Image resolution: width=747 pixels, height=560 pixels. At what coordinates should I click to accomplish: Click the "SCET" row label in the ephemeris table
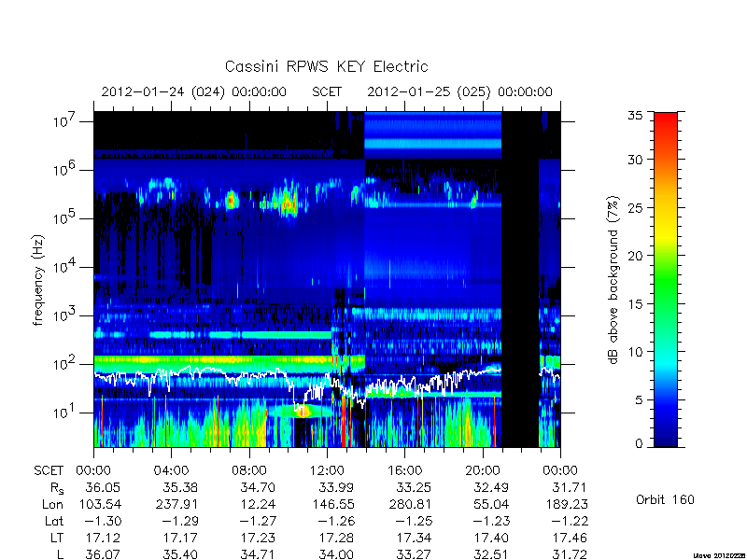pos(49,471)
